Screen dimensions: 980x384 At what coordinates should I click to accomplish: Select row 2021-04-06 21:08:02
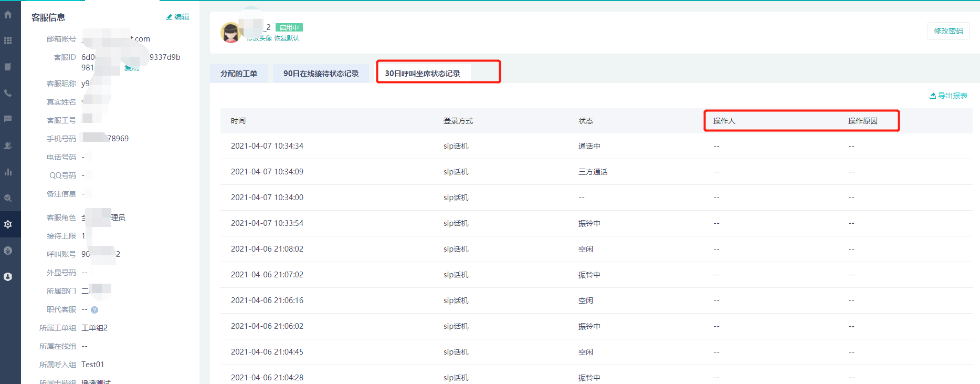[596, 249]
